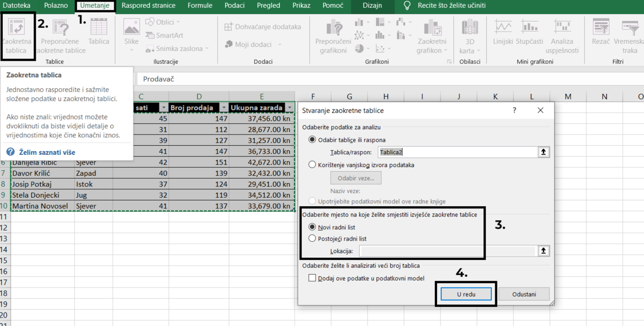This screenshot has height=326, width=644.
Task: Enable Dodaj ove podatke u podatkovni model
Action: [x=312, y=278]
